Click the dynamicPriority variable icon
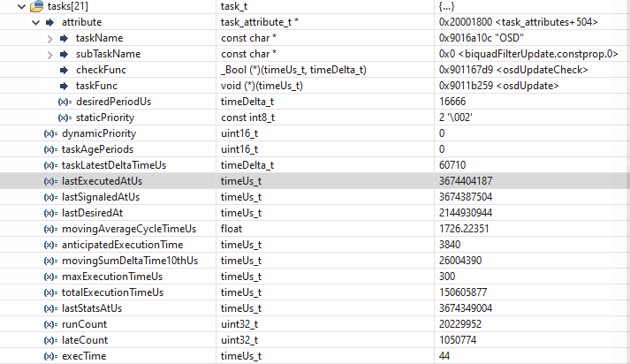This screenshot has width=630, height=364. [x=50, y=133]
